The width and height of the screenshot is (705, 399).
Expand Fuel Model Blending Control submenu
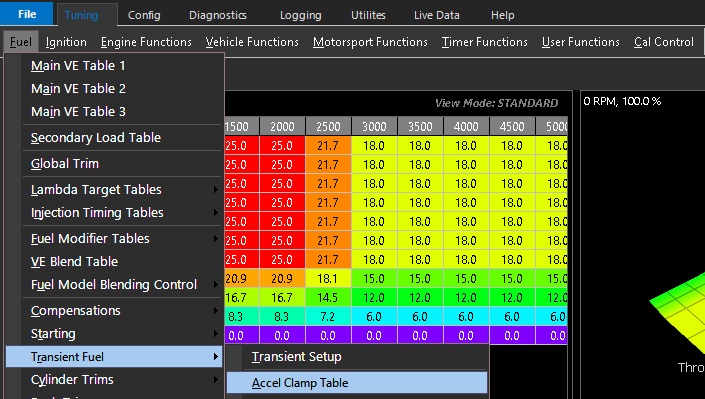point(114,285)
